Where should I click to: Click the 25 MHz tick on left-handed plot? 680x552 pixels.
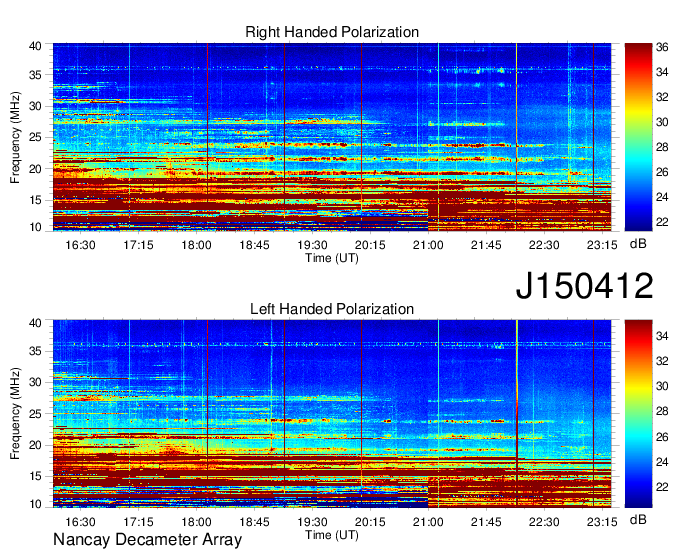pos(35,414)
